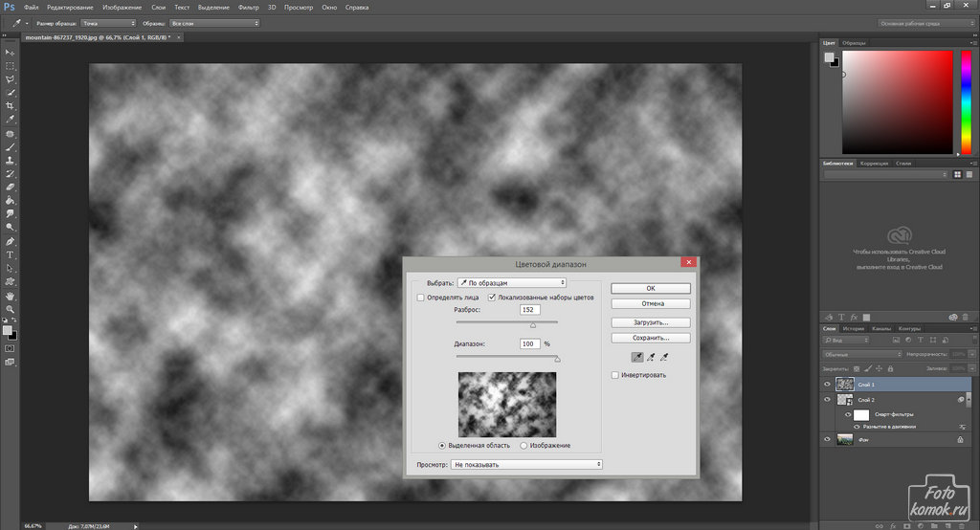Click the Creative Cloud icon in Libraries panel

pos(900,235)
